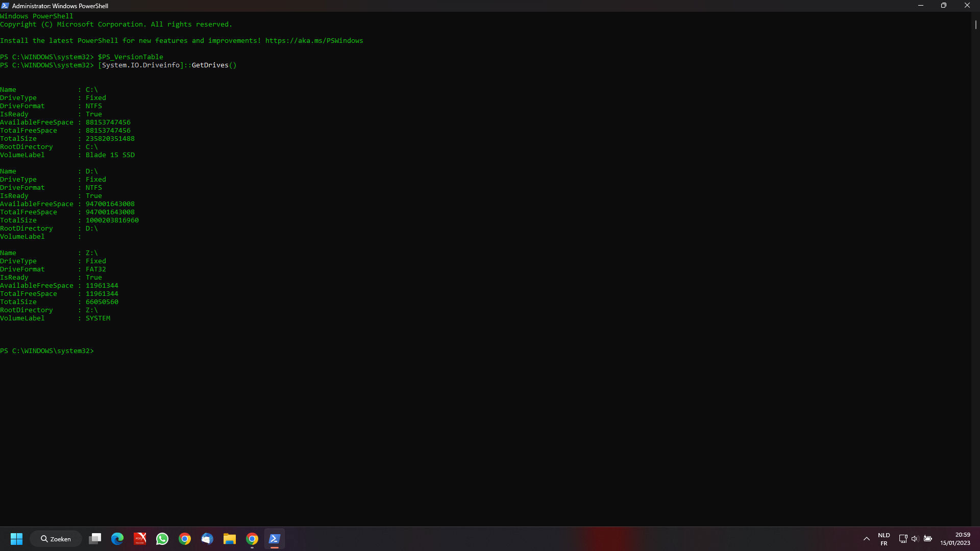Open the Mail app from the taskbar
This screenshot has height=551, width=980.
coord(207,539)
